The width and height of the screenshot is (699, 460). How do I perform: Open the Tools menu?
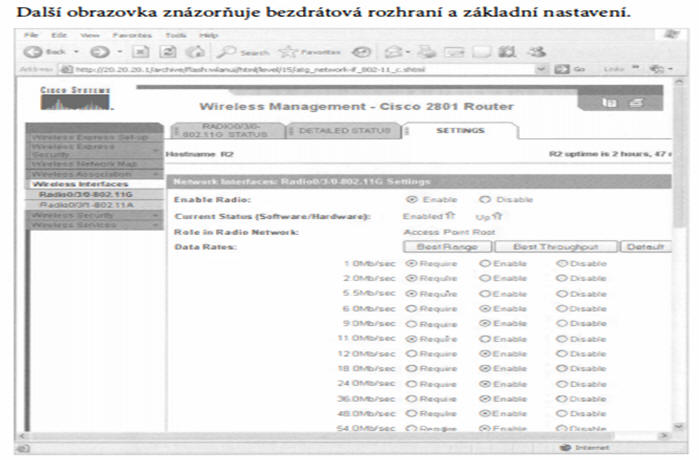pos(176,35)
